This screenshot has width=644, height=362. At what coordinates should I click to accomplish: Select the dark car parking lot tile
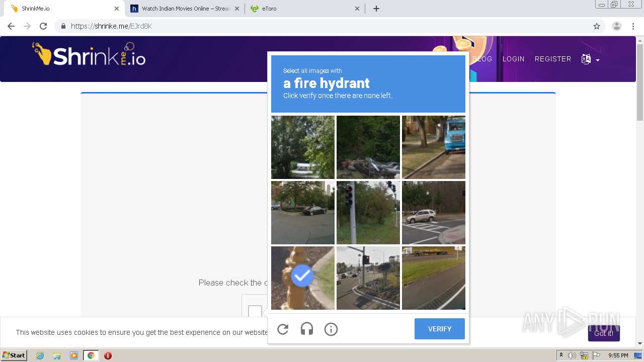(x=303, y=213)
